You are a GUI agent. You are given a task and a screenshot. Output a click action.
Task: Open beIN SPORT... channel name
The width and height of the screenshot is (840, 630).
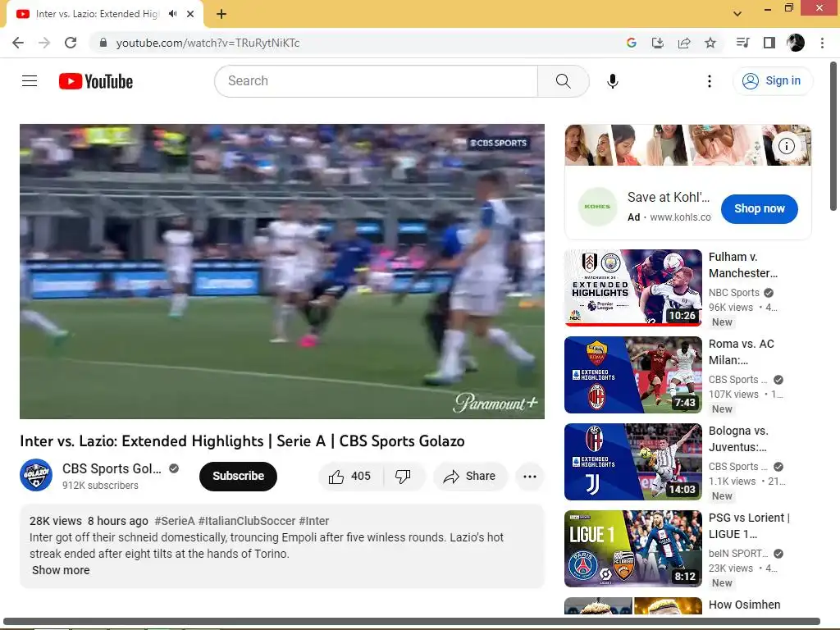pos(737,554)
